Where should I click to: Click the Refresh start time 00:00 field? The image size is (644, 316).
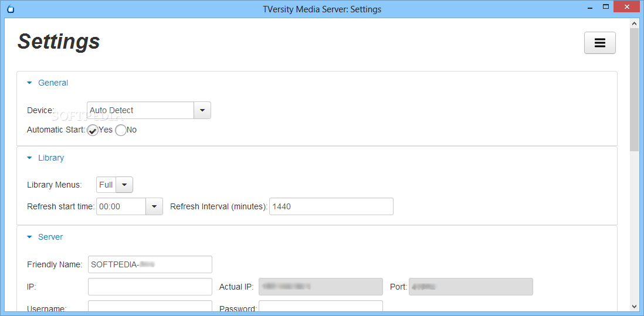point(121,206)
